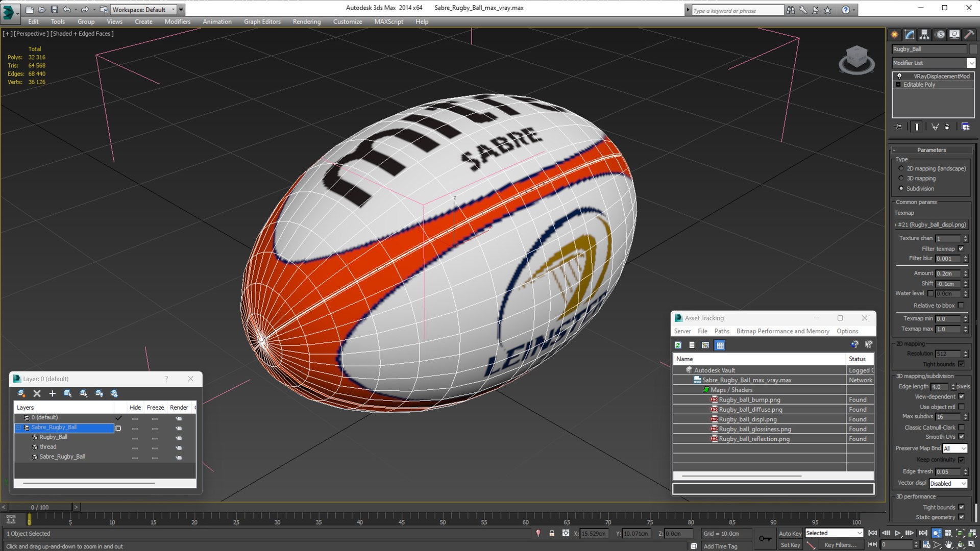Open Configure Modifier Sets icon
Screen dimensions: 980x551
pyautogui.click(x=966, y=127)
